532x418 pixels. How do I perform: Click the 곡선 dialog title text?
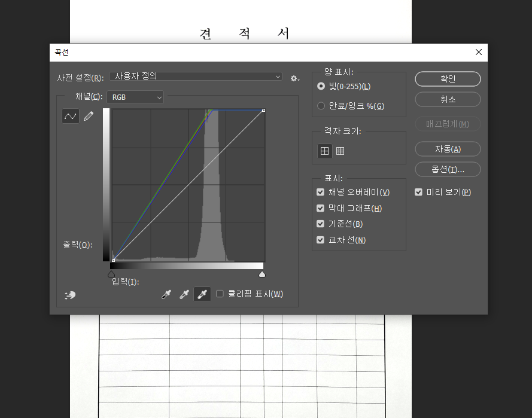(x=62, y=52)
